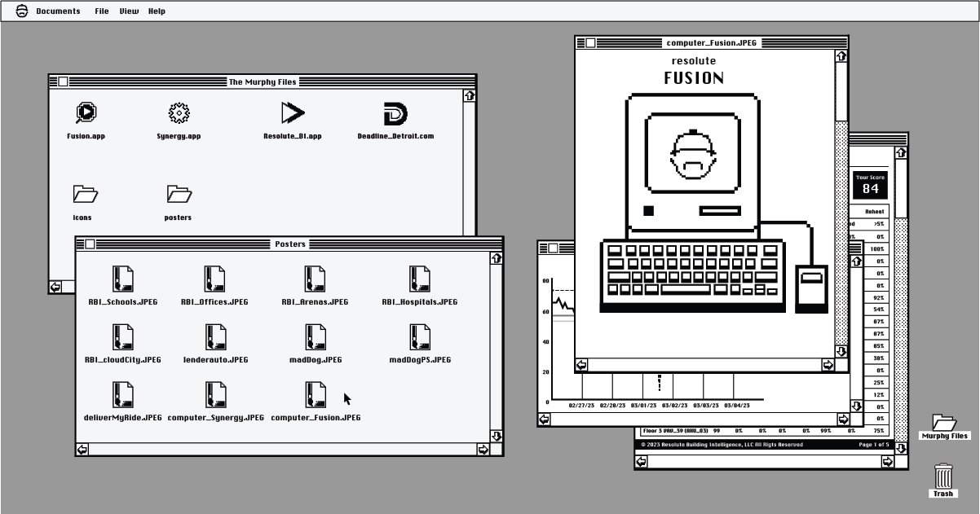Screen dimensions: 980x514
Task: Open the Synergy.app gear icon
Action: coord(178,114)
